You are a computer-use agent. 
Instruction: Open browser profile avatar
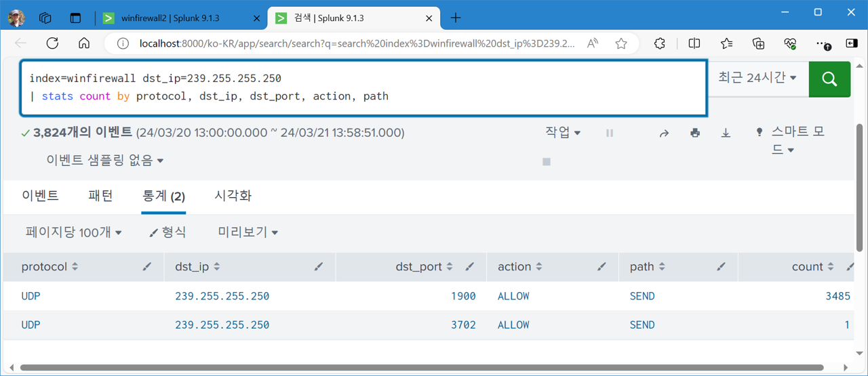(x=16, y=18)
